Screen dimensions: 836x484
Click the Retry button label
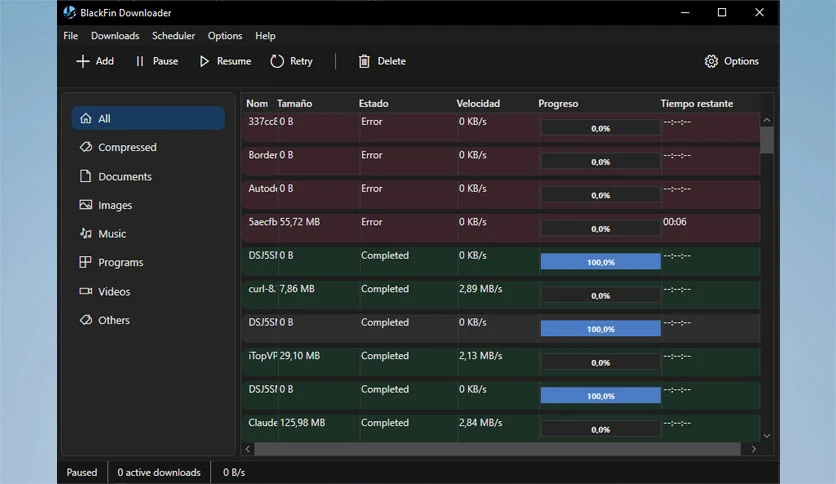pos(301,61)
